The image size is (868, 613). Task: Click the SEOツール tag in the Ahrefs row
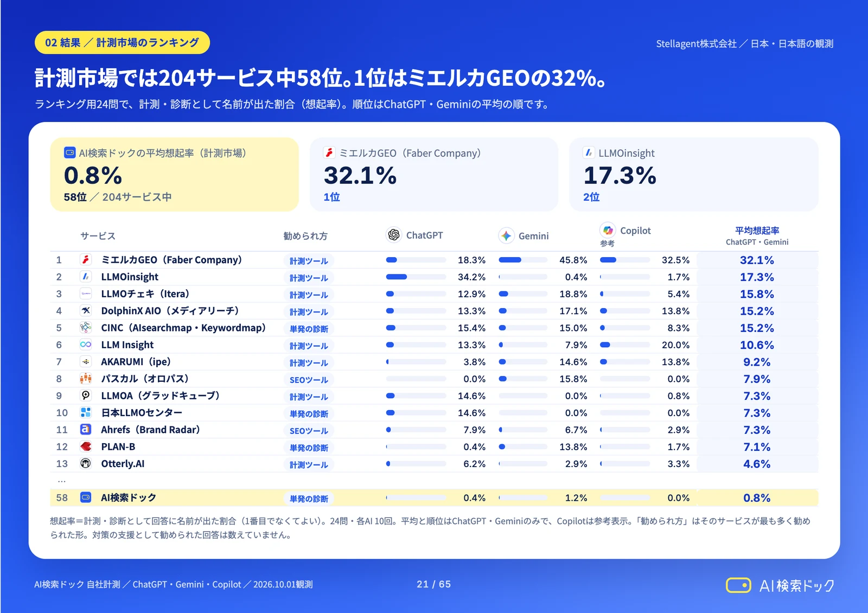tap(309, 431)
